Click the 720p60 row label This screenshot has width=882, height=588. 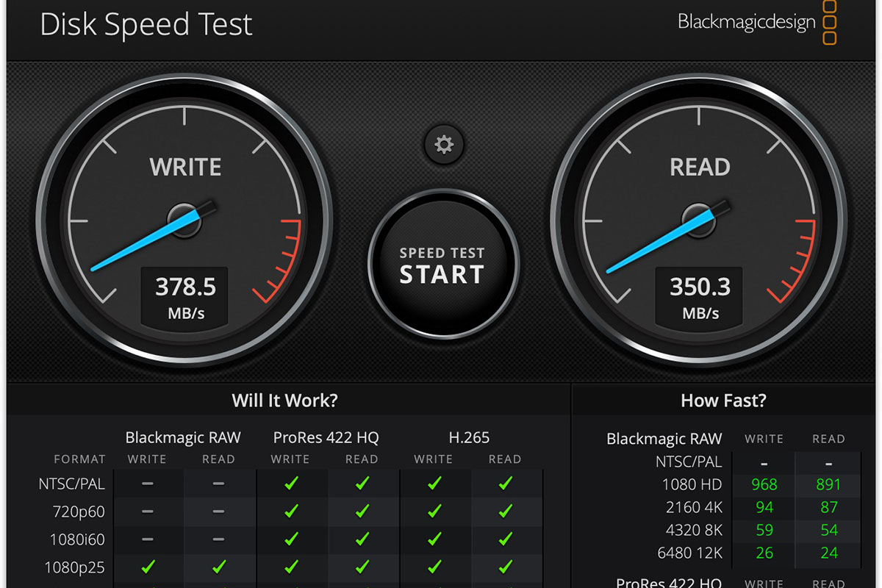(79, 512)
